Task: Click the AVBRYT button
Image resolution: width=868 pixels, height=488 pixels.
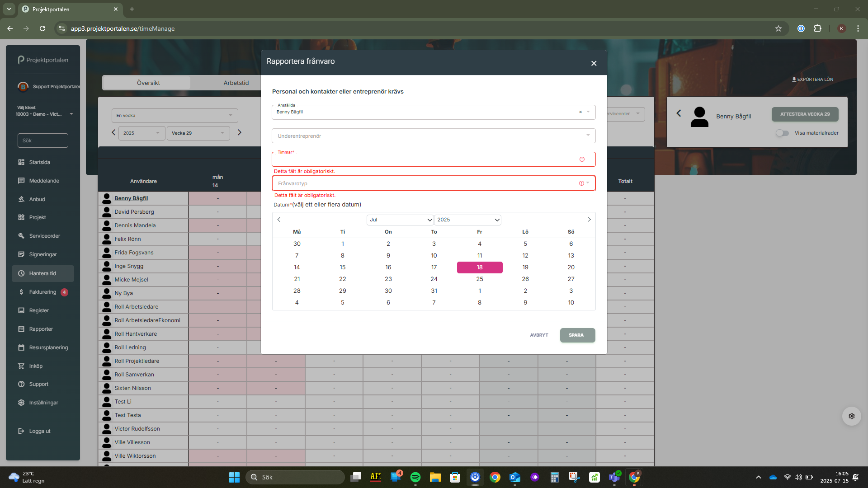Action: [539, 335]
